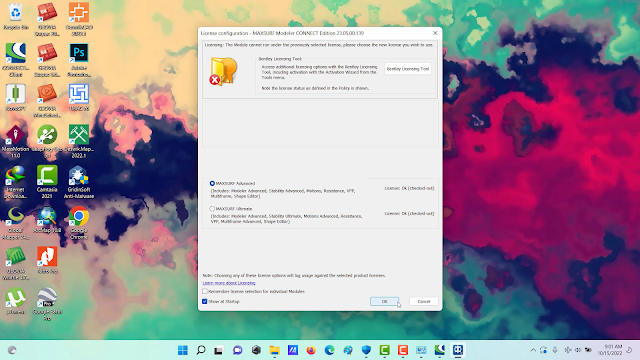Launch Camtasia 2021 from the desktop
This screenshot has width=640, height=360.
point(47,182)
